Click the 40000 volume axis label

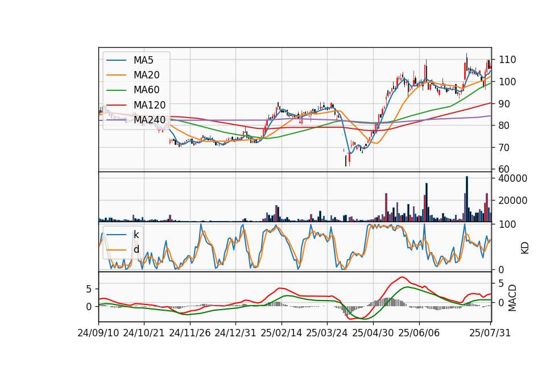(x=513, y=178)
